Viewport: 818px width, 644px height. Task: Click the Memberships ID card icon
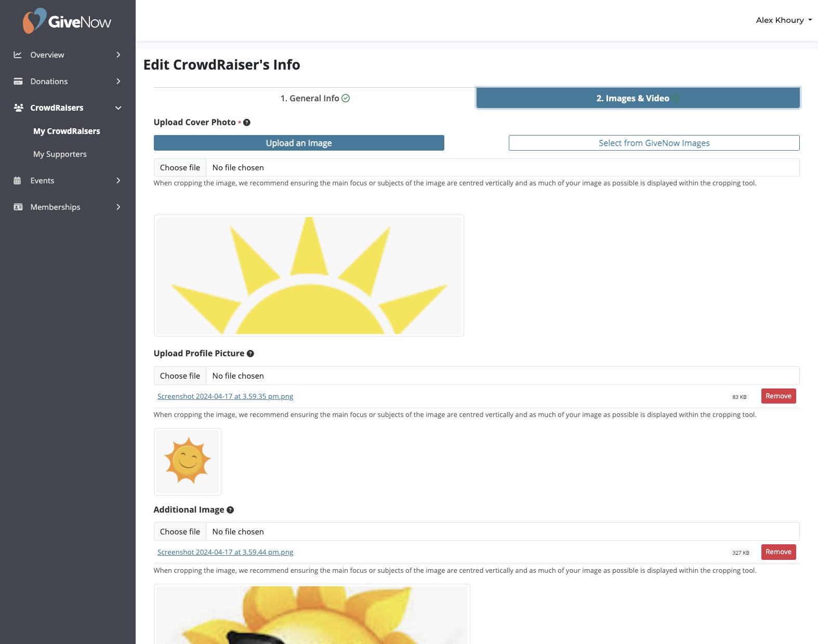pyautogui.click(x=18, y=207)
